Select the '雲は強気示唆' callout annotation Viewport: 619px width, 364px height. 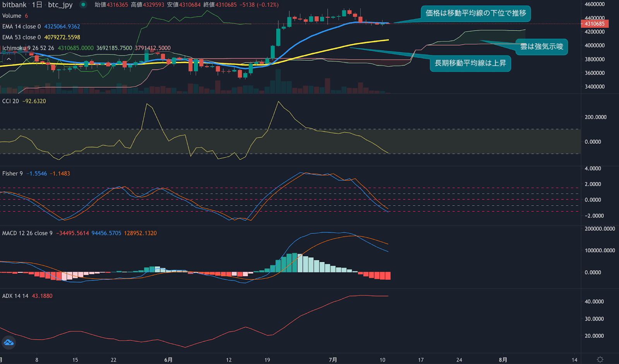(x=541, y=47)
